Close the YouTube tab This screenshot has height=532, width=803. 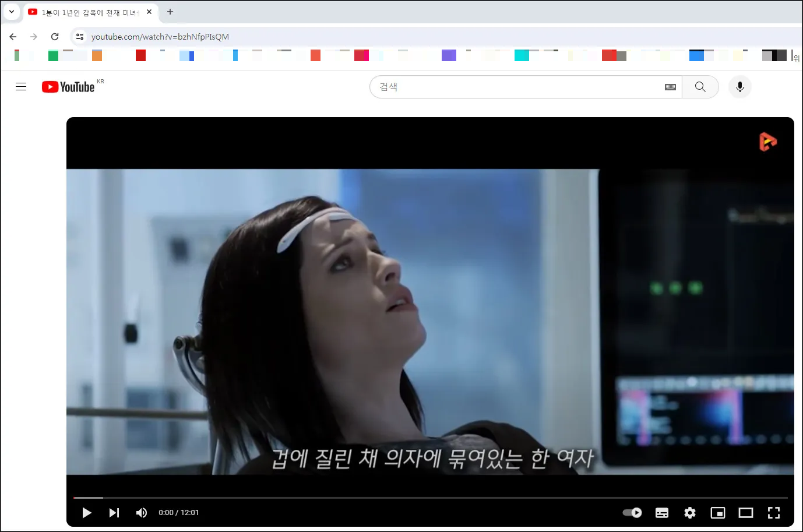(x=149, y=12)
